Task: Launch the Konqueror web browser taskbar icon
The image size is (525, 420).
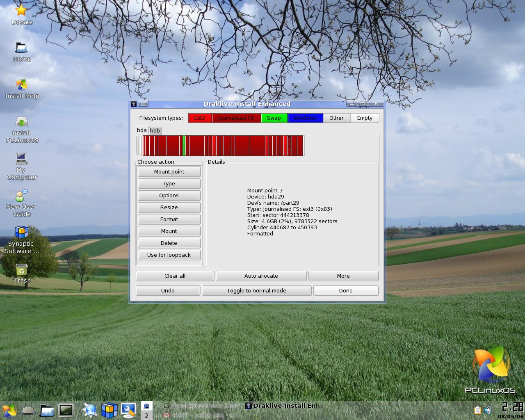Action: [90, 411]
